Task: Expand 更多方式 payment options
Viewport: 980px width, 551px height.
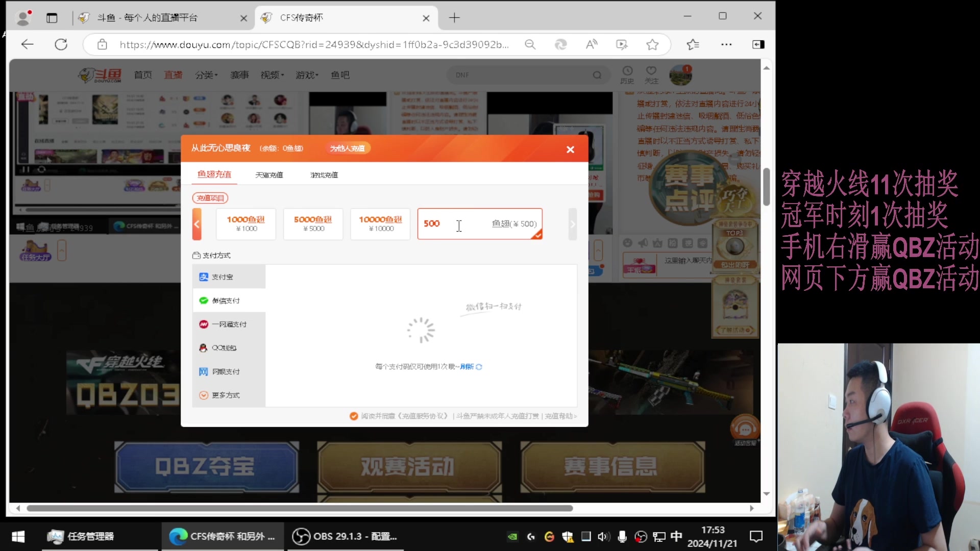Action: pos(229,395)
